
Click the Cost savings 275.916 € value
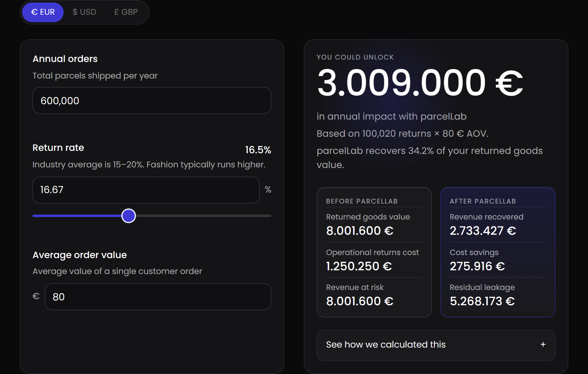pos(477,266)
